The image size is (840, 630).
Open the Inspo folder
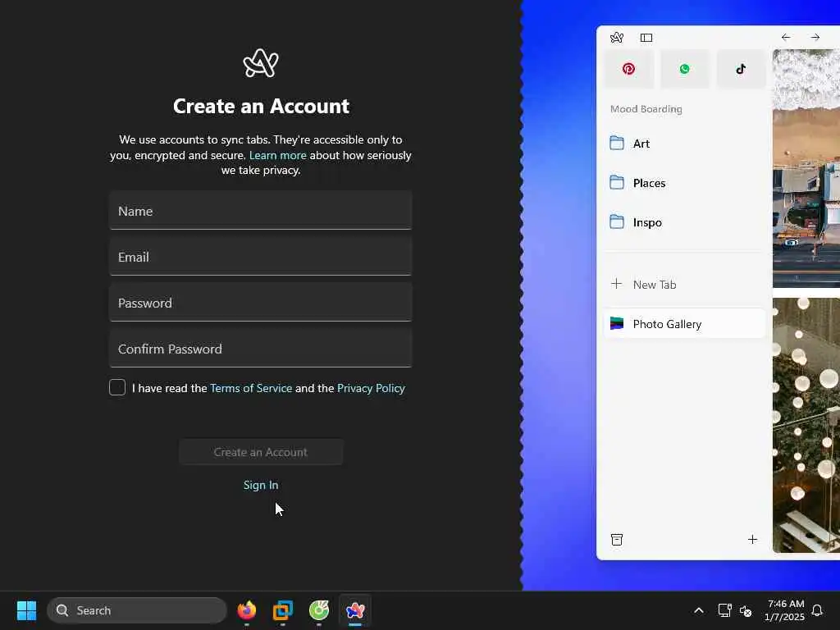(x=685, y=222)
